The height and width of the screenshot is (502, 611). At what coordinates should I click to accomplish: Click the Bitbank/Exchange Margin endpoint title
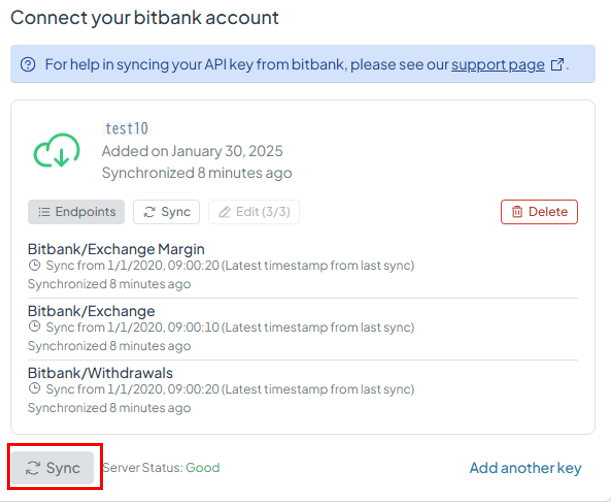click(116, 249)
